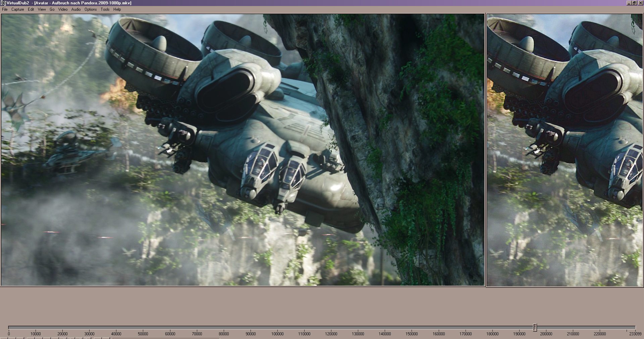
Task: Open the Options menu
Action: (x=91, y=9)
